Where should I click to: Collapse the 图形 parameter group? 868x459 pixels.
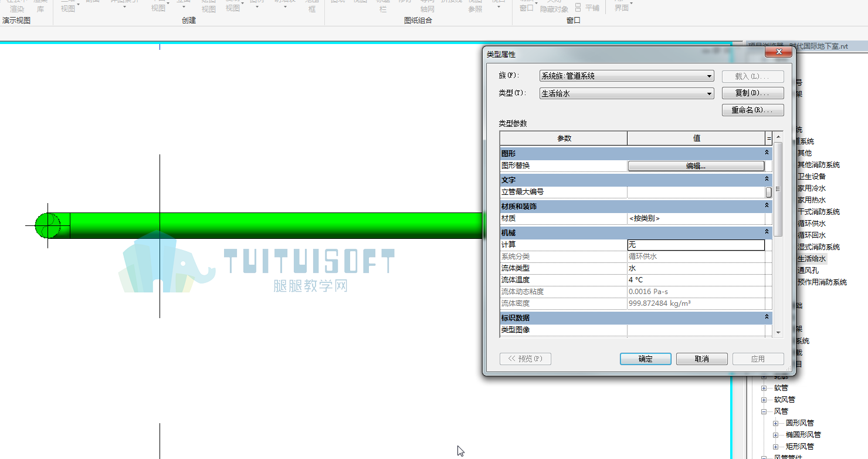pyautogui.click(x=767, y=153)
